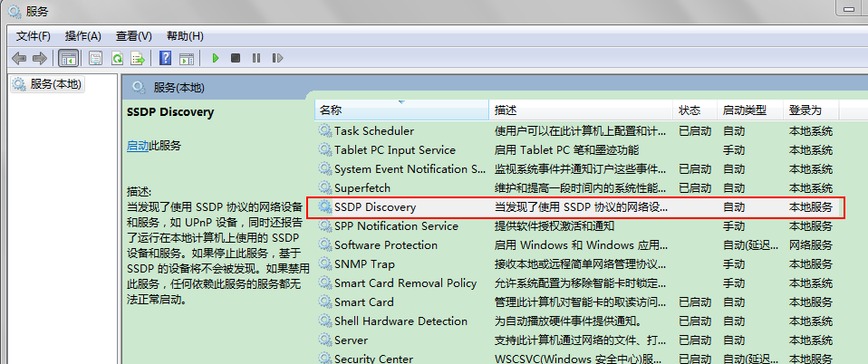Open the 帮助(H) menu
The width and height of the screenshot is (868, 364).
point(185,36)
